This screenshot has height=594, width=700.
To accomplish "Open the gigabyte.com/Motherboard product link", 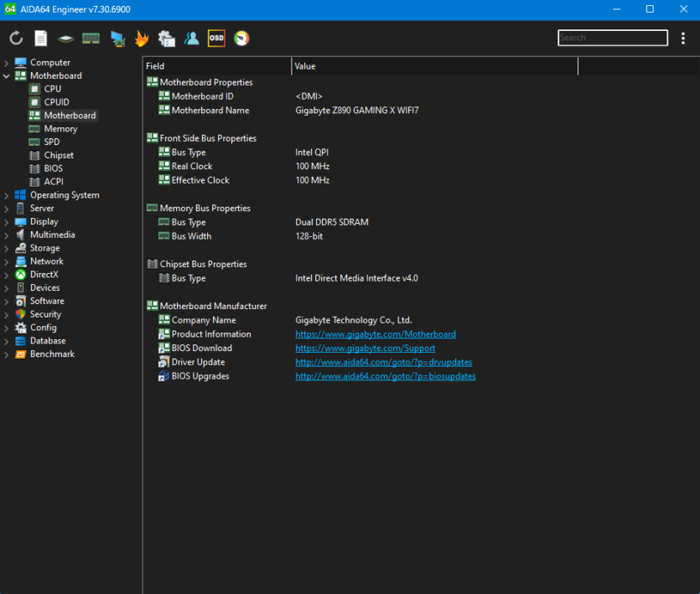I will (376, 334).
